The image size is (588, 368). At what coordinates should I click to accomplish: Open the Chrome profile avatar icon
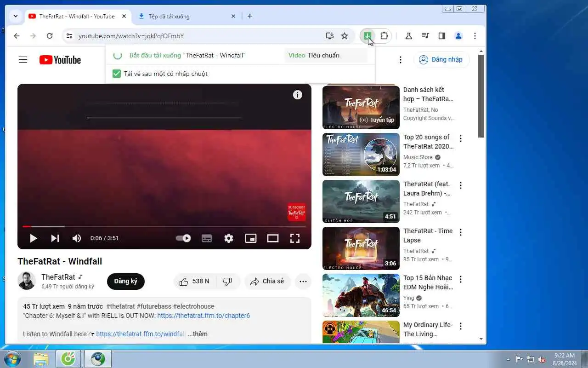tap(458, 36)
